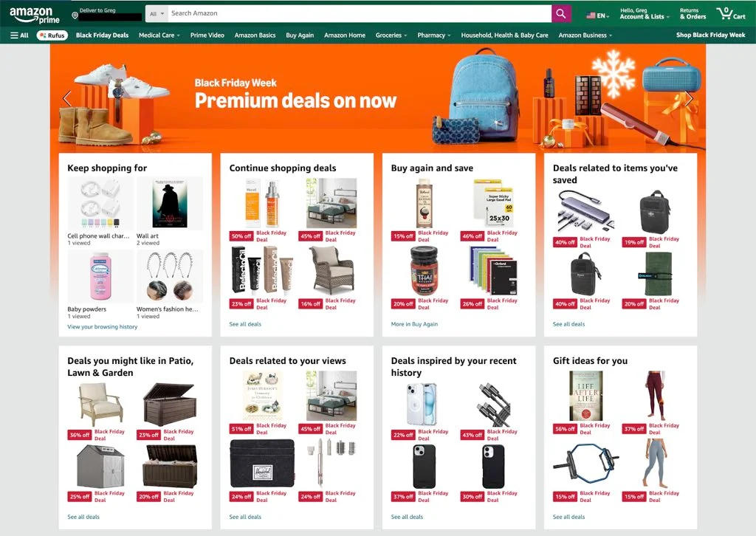Open the All search category dropdown

pyautogui.click(x=157, y=13)
